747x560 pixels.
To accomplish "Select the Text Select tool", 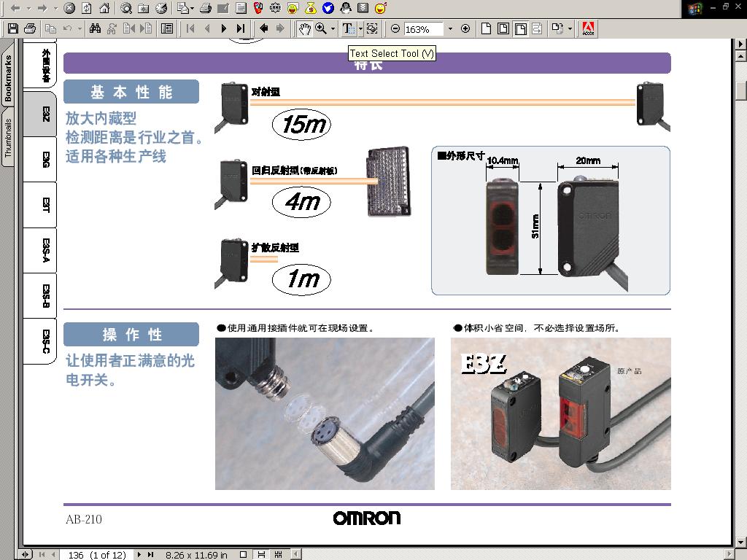I will 348,28.
